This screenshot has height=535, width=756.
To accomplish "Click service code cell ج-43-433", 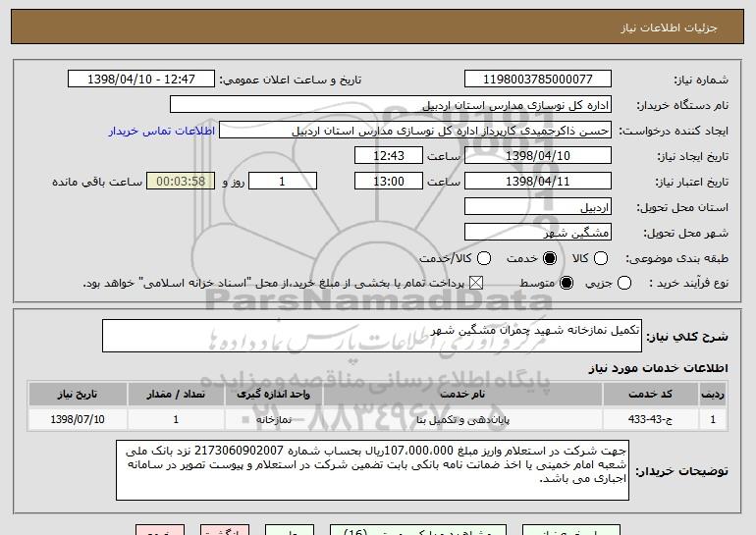I will click(650, 419).
